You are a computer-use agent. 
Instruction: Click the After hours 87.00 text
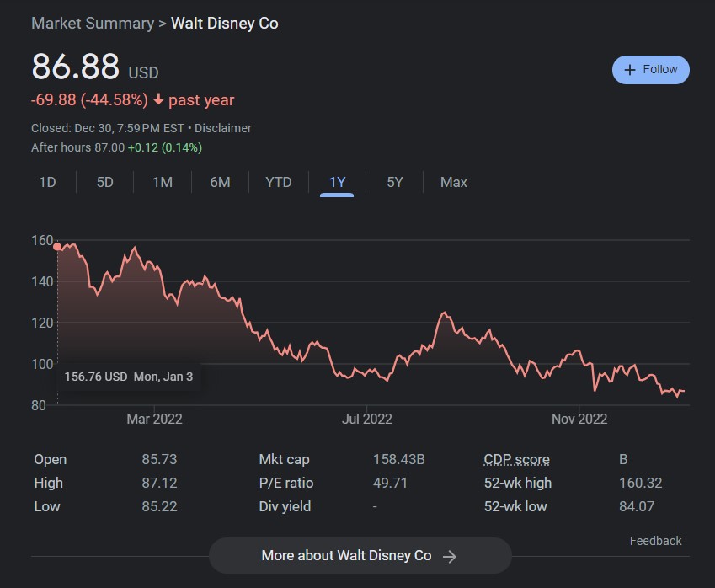(x=77, y=147)
